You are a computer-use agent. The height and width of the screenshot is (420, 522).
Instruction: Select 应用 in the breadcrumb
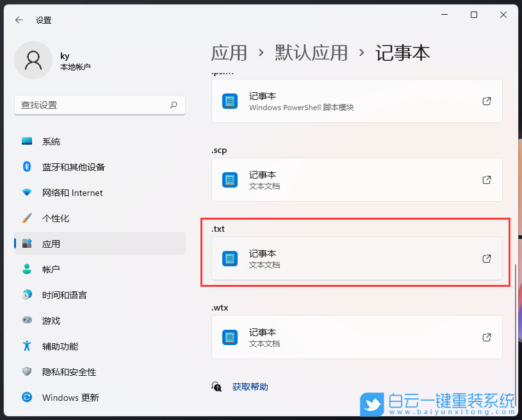(229, 53)
